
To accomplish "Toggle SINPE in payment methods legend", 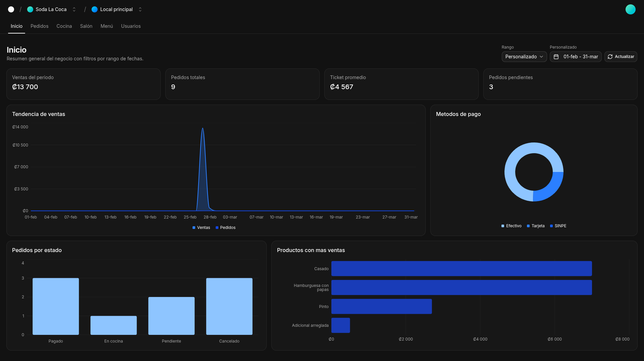I will (x=558, y=226).
